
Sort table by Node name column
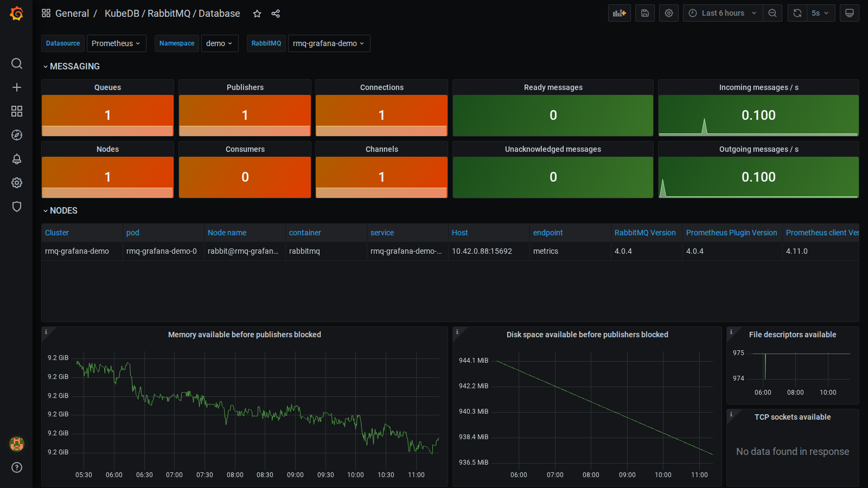227,233
